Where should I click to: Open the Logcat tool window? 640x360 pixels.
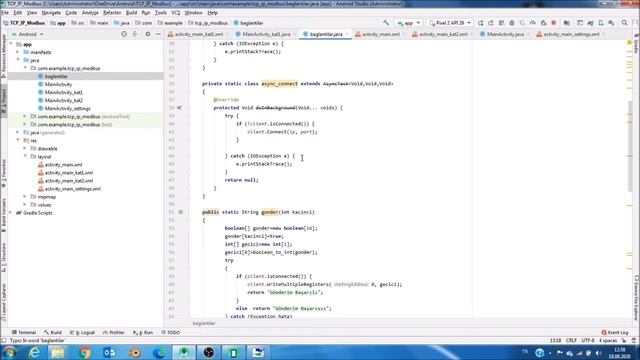pyautogui.click(x=83, y=333)
